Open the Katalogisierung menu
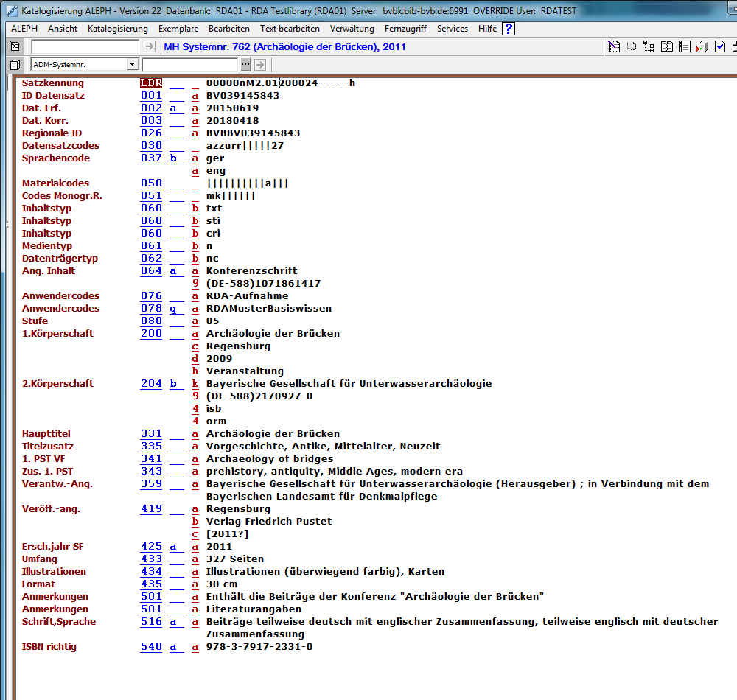 pyautogui.click(x=117, y=29)
